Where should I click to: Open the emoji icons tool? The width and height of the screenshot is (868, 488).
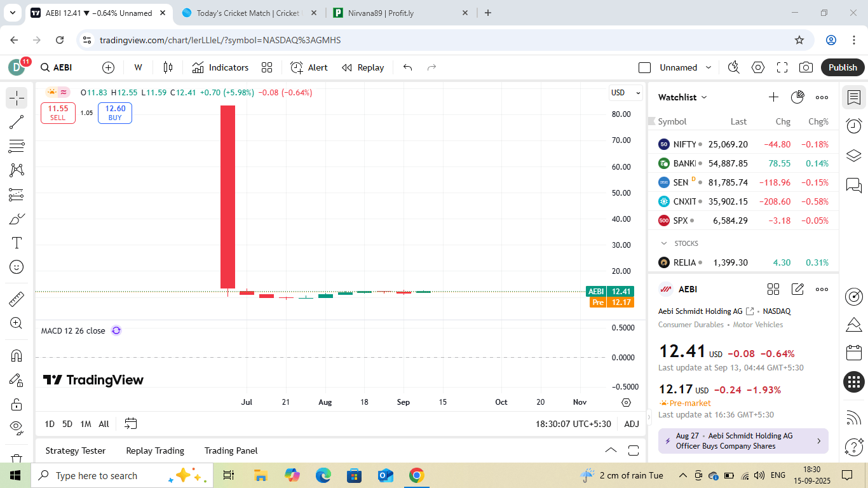pyautogui.click(x=17, y=267)
